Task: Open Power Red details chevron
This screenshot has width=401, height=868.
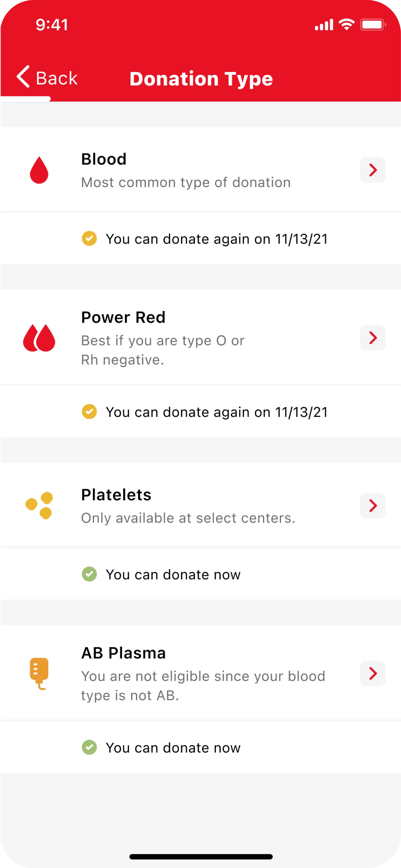Action: pos(373,338)
